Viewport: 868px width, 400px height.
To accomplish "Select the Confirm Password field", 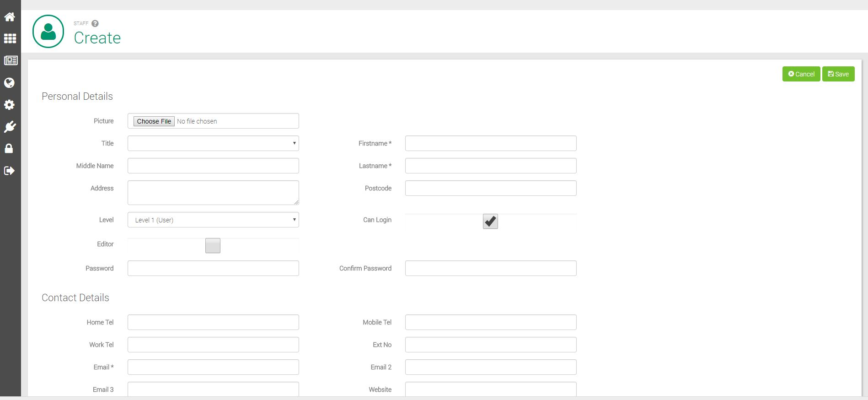I will (490, 268).
